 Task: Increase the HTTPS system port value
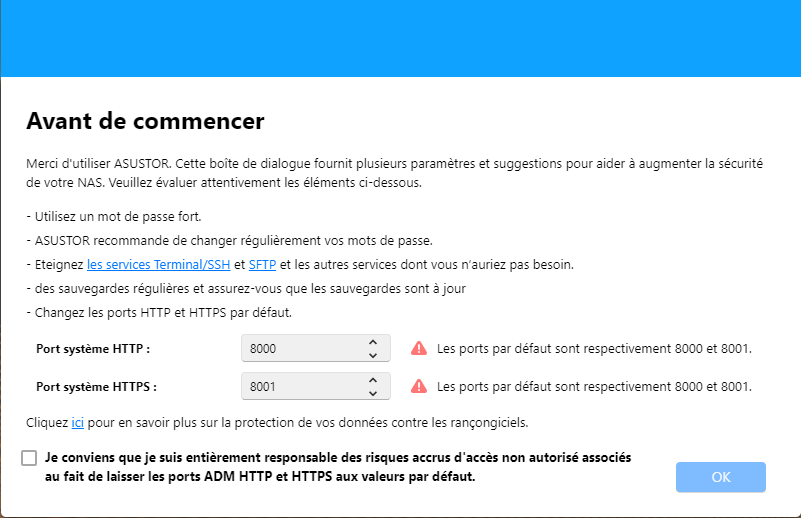click(x=373, y=379)
